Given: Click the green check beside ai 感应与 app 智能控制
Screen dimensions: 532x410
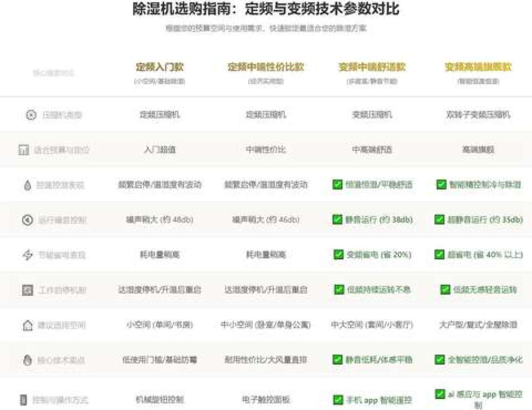Looking at the screenshot, I should coord(440,394).
